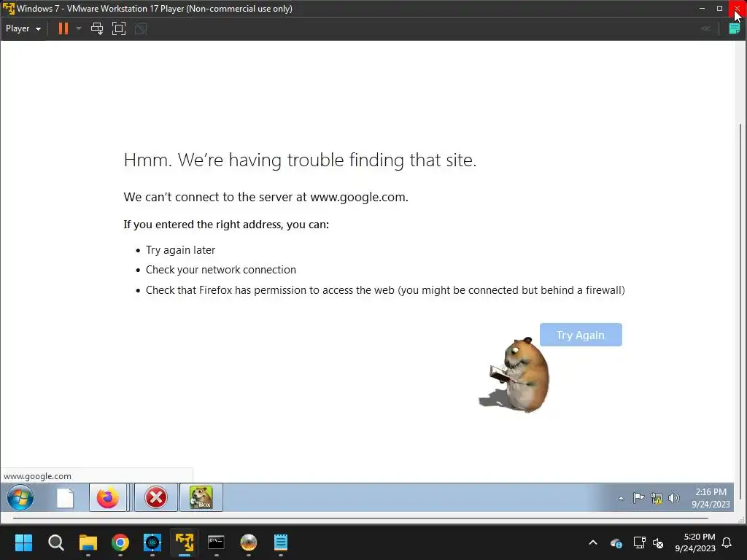This screenshot has height=560, width=747.
Task: Select VMware Player icon in host taskbar
Action: pyautogui.click(x=185, y=542)
